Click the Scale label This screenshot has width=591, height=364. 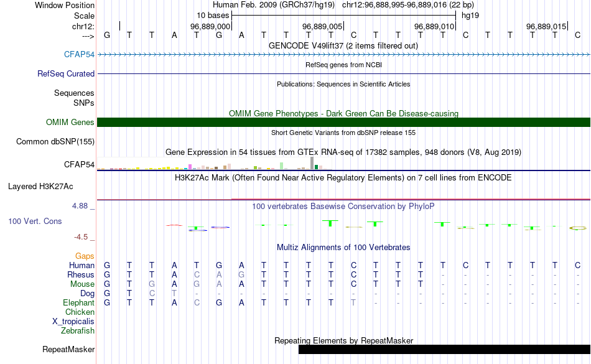(x=84, y=16)
